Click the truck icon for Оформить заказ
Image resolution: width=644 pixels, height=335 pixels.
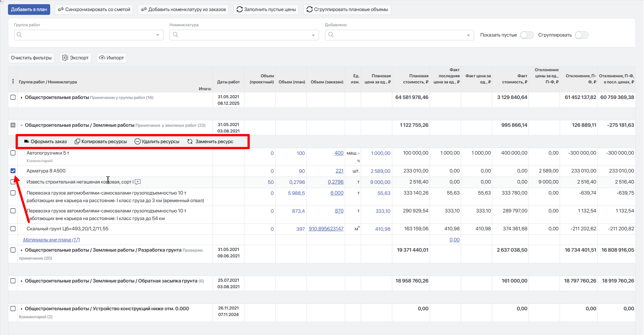[x=27, y=142]
